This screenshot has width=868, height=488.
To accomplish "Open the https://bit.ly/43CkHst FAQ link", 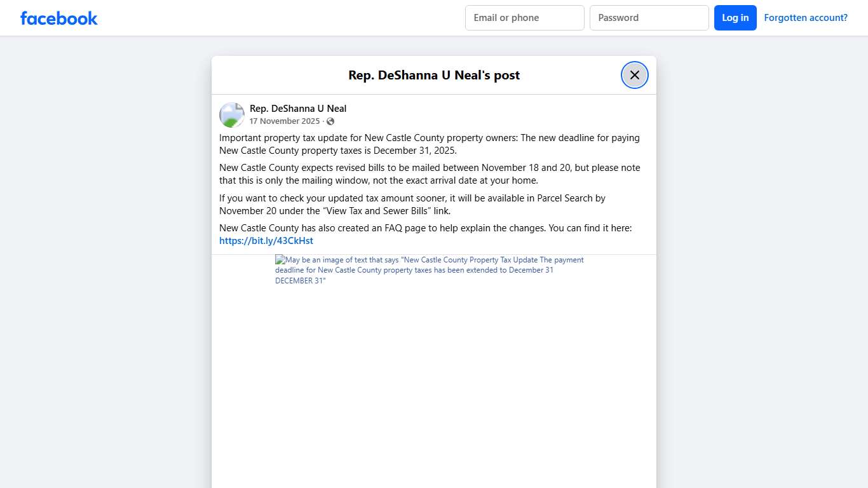I will [266, 240].
